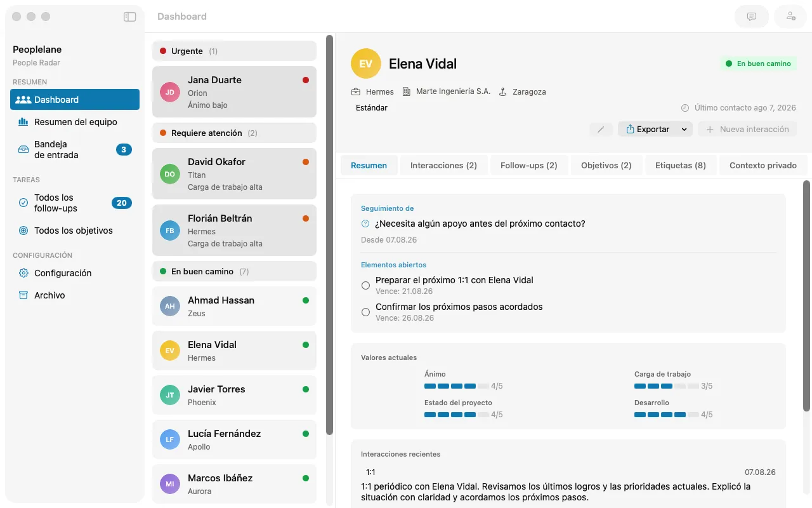Click the clock icon by Último contacto
812x508 pixels.
click(x=684, y=108)
